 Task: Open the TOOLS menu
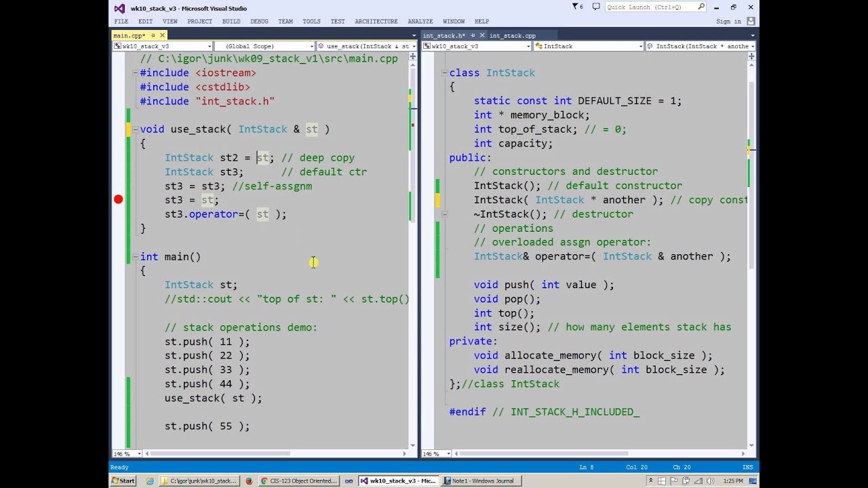pyautogui.click(x=311, y=22)
